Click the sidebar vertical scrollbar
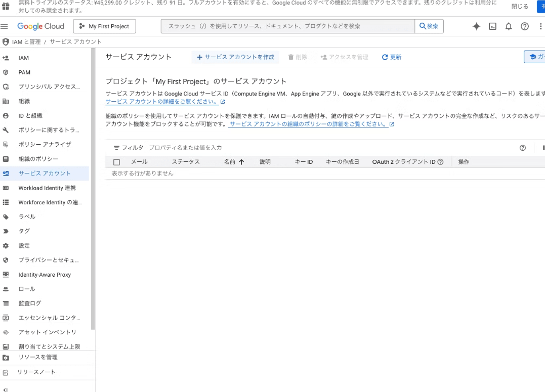The image size is (545, 392). point(93,189)
